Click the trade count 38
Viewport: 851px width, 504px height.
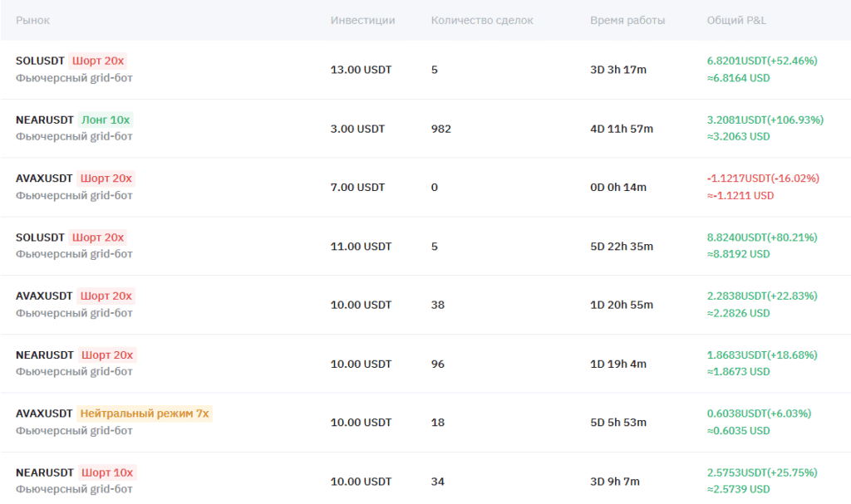[x=438, y=305]
